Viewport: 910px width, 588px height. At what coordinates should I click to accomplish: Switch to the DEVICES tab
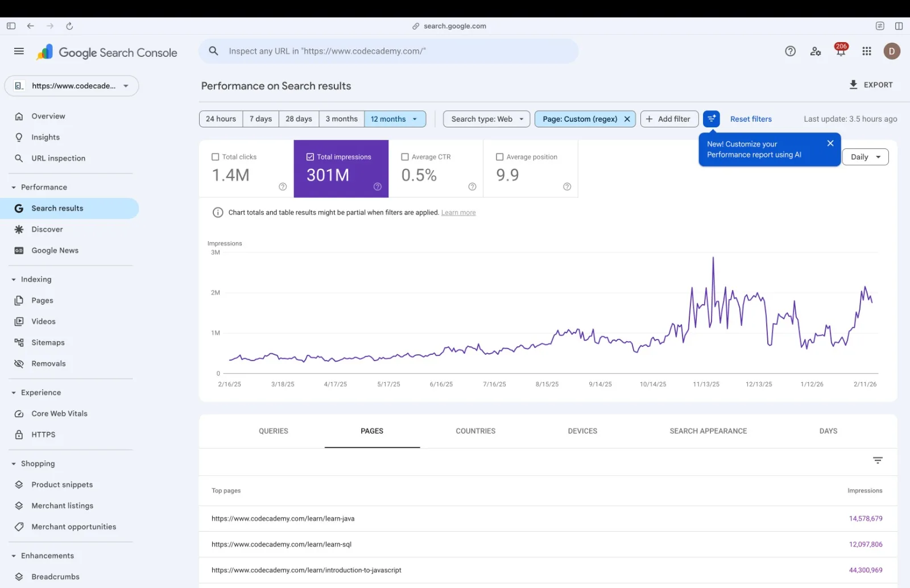pos(582,431)
